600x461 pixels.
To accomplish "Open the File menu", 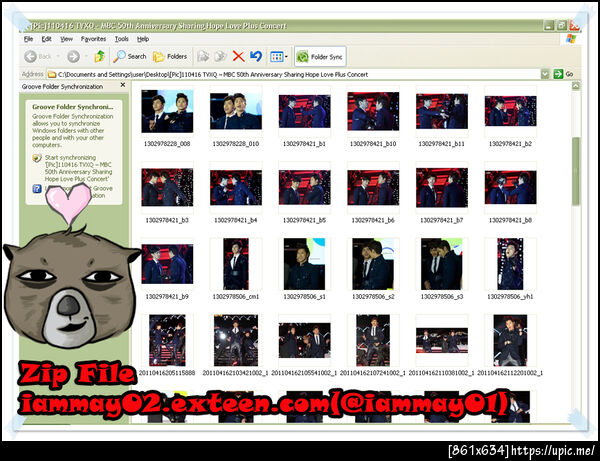I will (x=28, y=39).
